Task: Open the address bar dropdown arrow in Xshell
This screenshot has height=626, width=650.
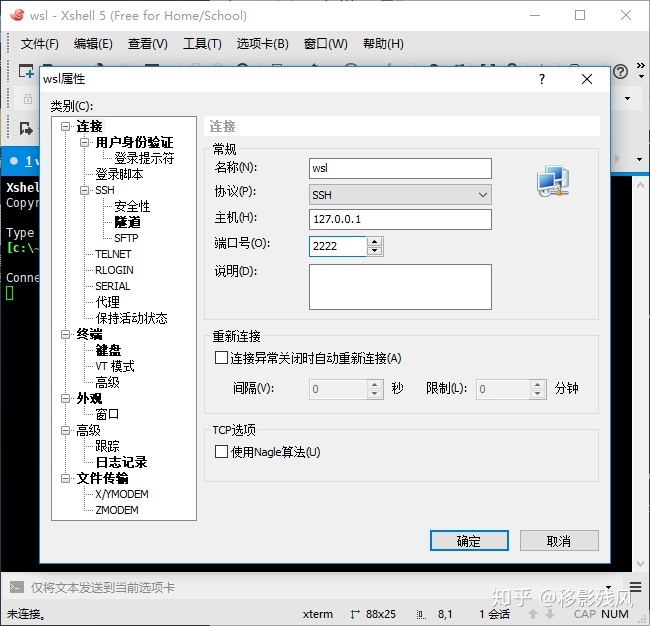Action: (x=627, y=99)
